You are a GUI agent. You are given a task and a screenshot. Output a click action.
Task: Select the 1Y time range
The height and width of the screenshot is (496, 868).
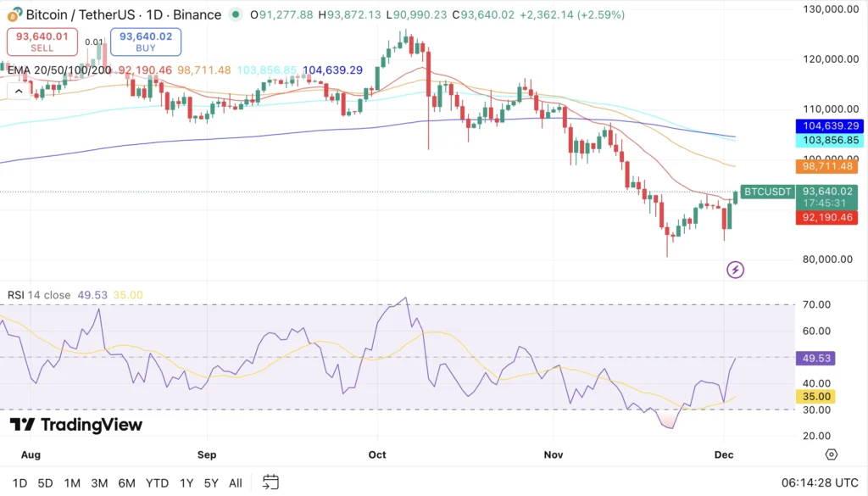coord(186,483)
